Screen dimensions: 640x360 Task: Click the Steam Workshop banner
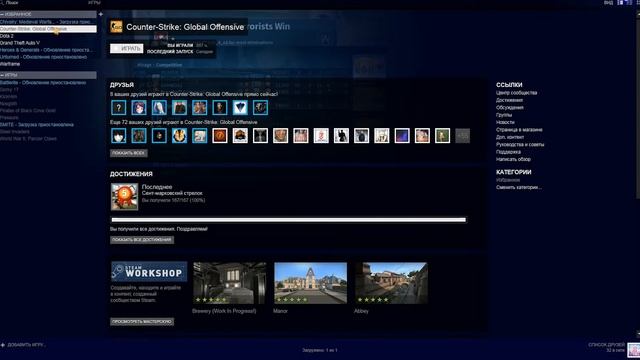[x=149, y=272]
